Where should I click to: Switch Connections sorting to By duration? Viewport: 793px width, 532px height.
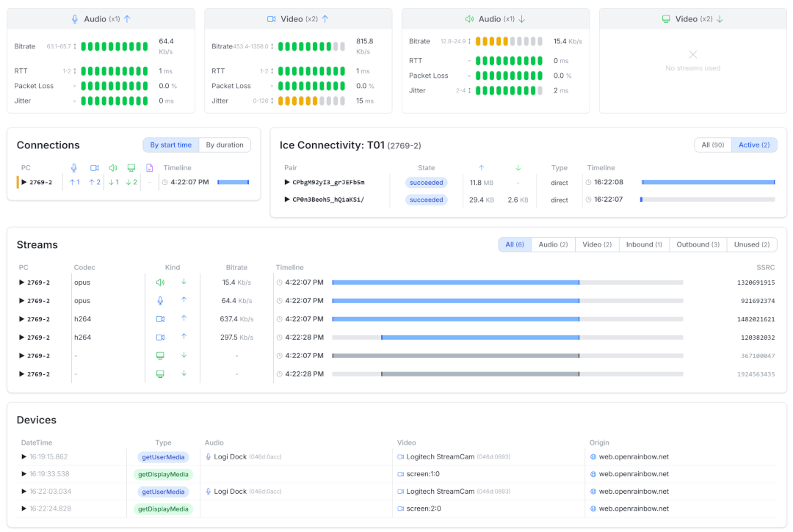click(225, 145)
